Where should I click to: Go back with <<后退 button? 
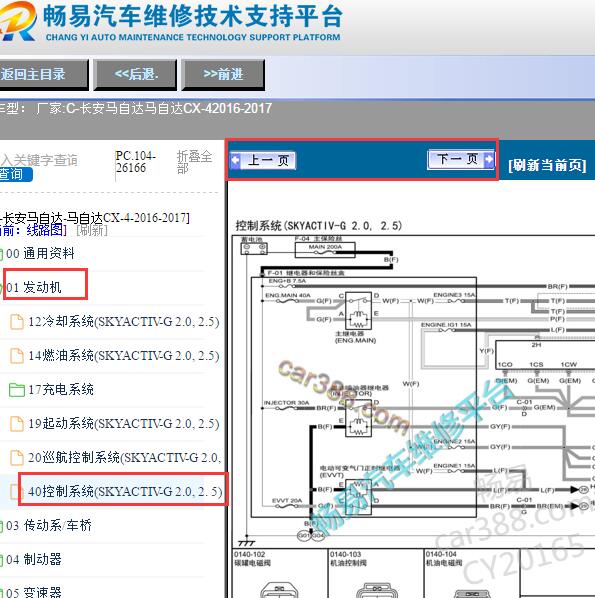click(x=135, y=74)
